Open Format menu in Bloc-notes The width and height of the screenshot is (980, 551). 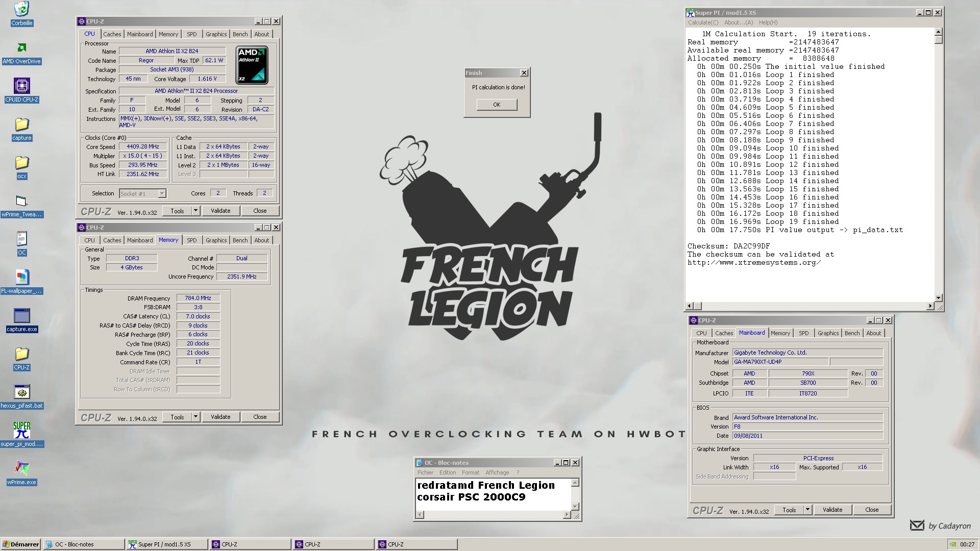click(471, 472)
